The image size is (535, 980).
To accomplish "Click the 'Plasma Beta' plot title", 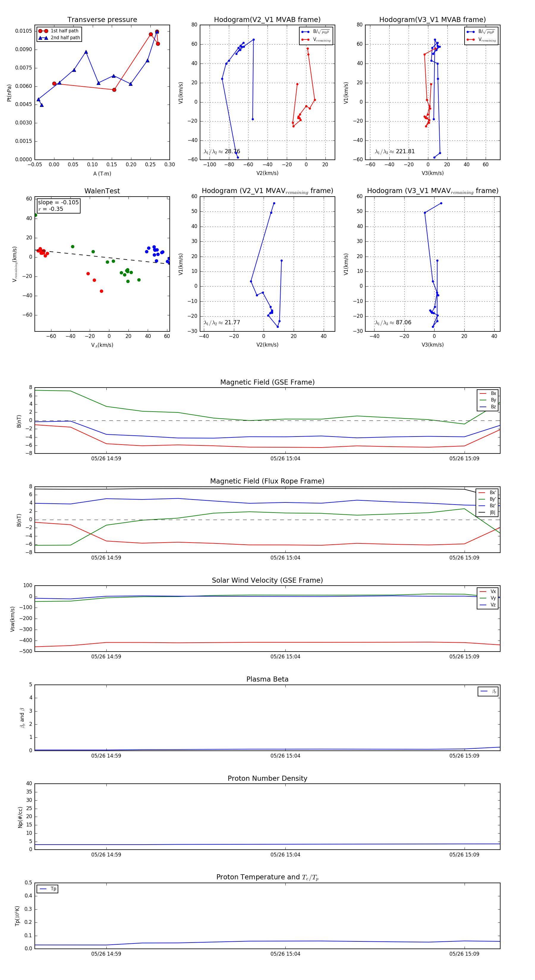I will pyautogui.click(x=267, y=679).
